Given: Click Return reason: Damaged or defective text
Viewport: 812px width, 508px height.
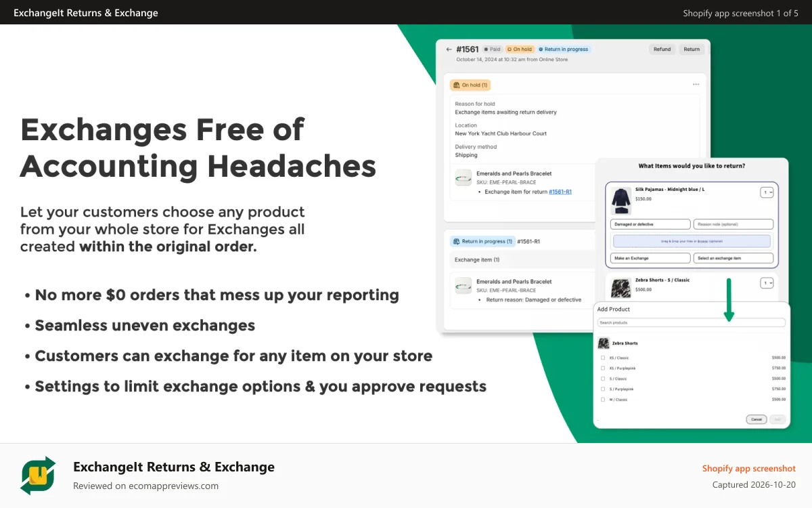Looking at the screenshot, I should click(534, 299).
